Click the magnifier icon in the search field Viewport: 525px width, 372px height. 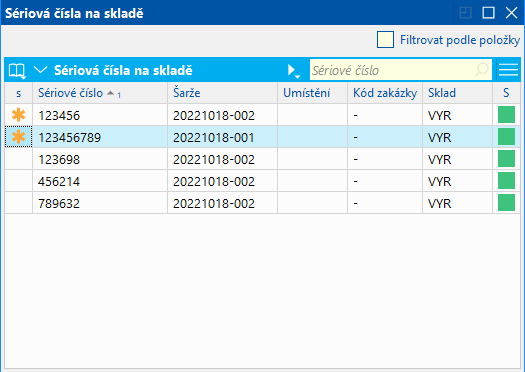pyautogui.click(x=482, y=70)
